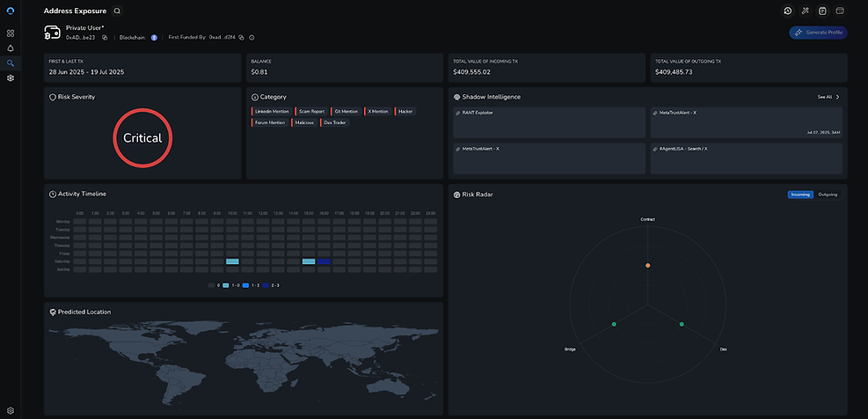Click the 1 - 2 legend swatch

(245, 285)
